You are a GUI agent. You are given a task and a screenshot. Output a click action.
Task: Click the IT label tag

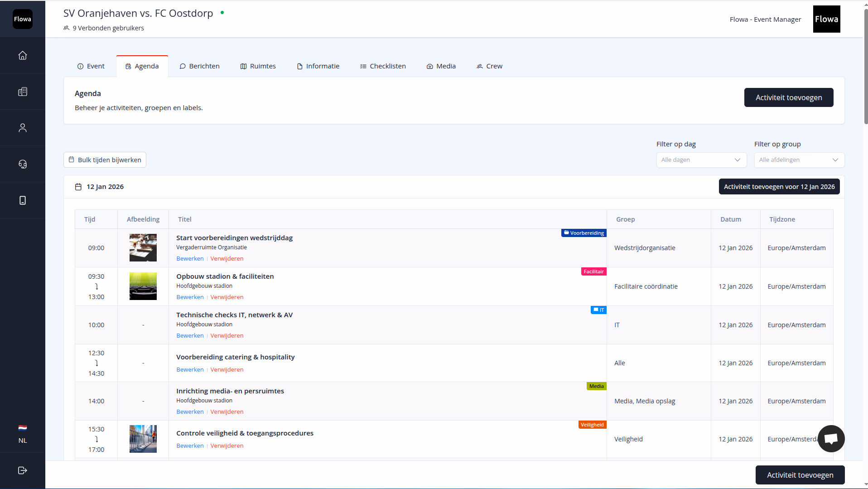coord(598,310)
